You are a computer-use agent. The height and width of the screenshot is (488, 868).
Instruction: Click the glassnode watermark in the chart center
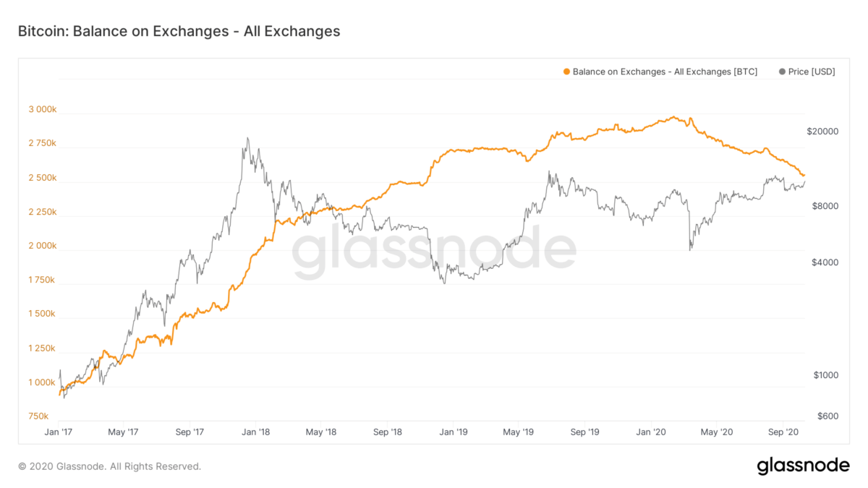434,251
